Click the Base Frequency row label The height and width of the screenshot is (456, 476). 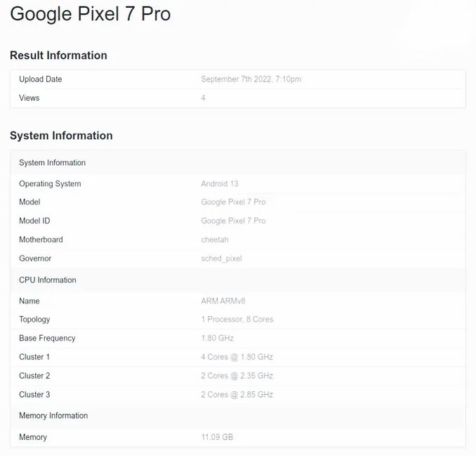tap(47, 338)
